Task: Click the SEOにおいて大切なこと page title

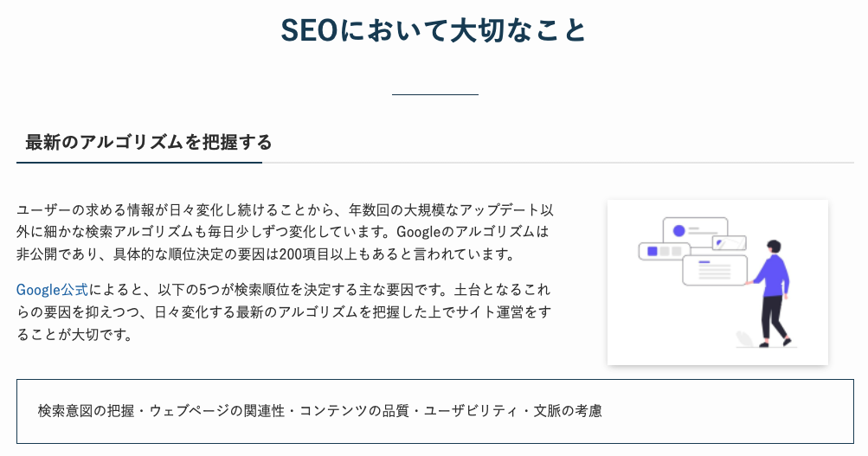Action: click(434, 31)
